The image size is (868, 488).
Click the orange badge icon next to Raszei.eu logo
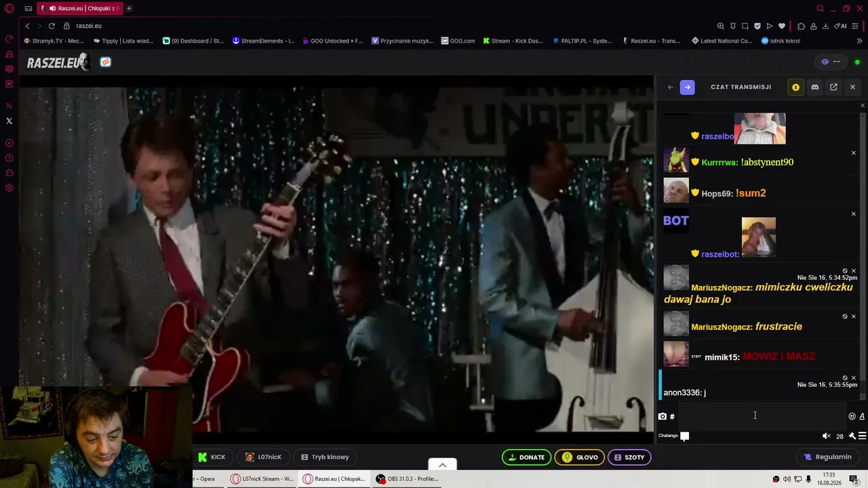tap(105, 62)
